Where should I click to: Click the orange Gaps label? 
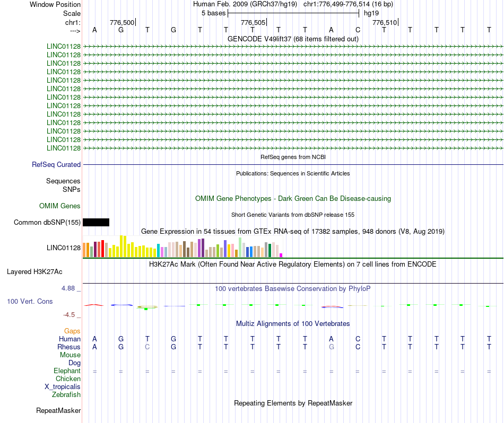click(x=72, y=331)
